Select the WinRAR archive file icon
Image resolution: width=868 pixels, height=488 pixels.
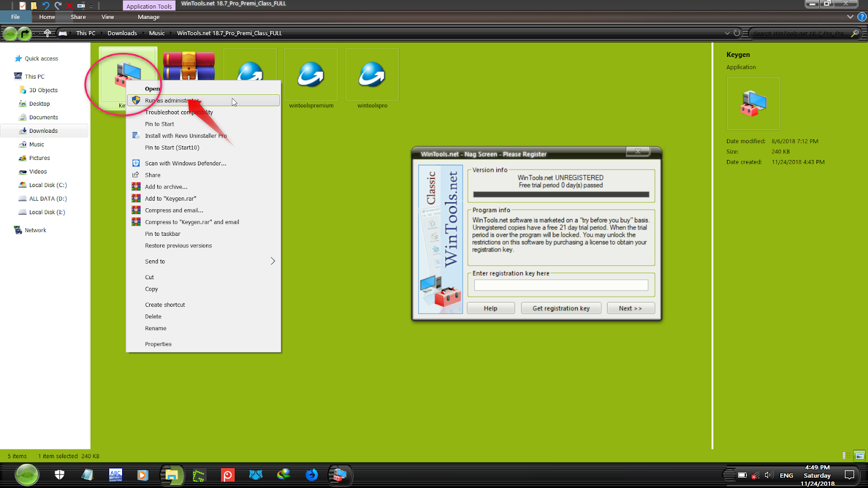[x=189, y=66]
